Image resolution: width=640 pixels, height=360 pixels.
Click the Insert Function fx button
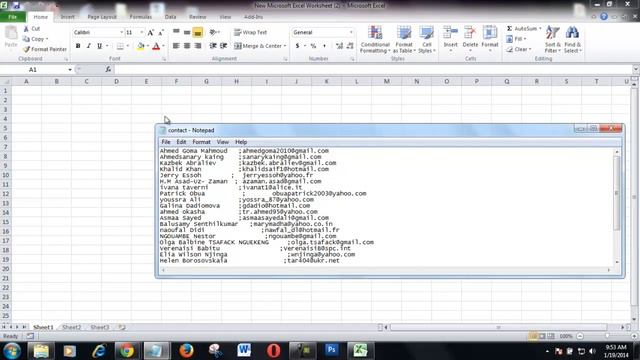[x=108, y=70]
